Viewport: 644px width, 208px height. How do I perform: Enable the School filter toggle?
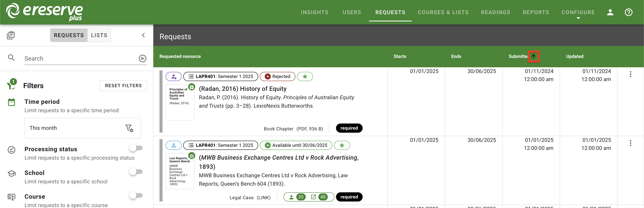tap(136, 172)
